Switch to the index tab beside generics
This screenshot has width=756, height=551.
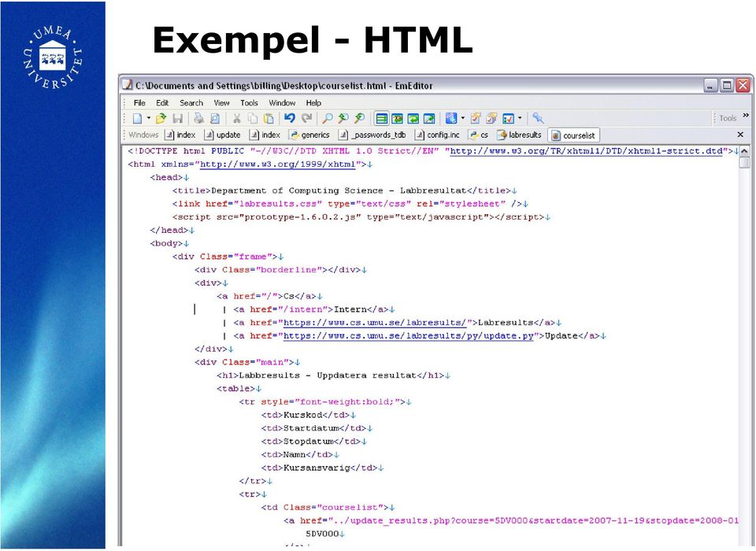pos(265,135)
